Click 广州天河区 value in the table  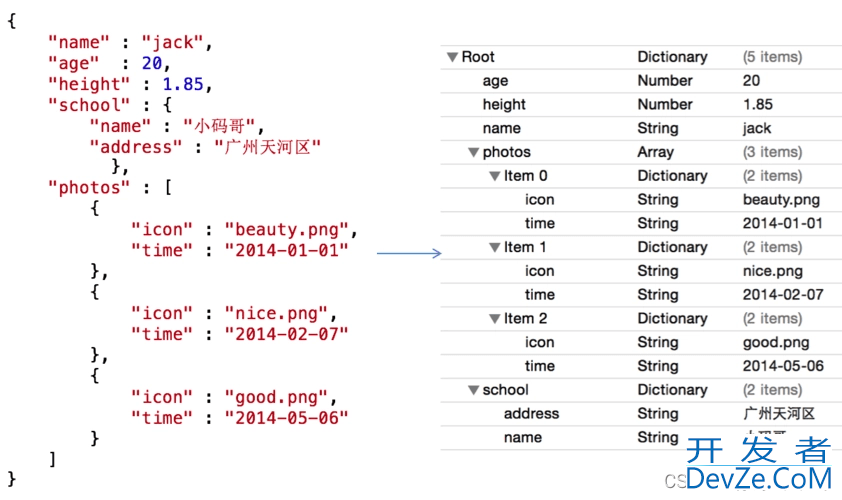tap(779, 414)
